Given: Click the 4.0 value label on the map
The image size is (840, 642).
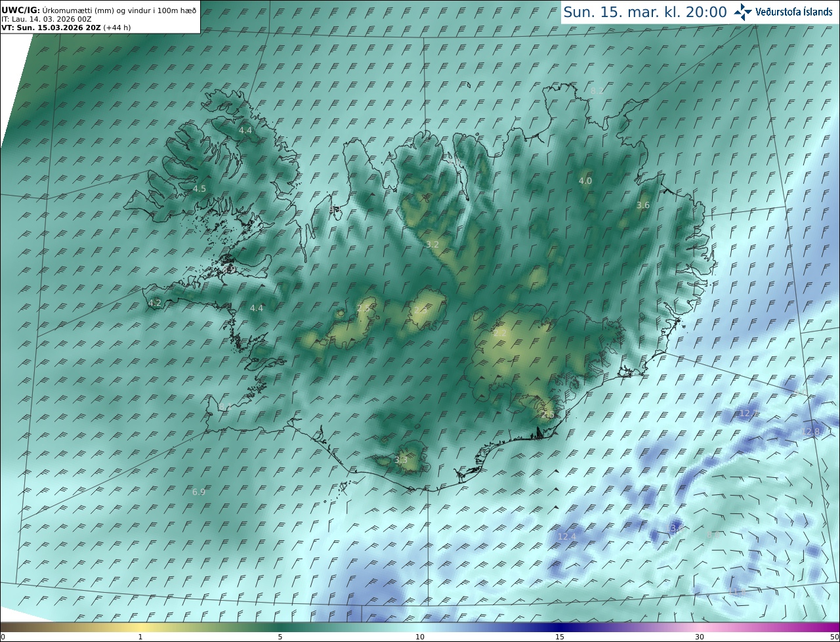Looking at the screenshot, I should [x=585, y=181].
